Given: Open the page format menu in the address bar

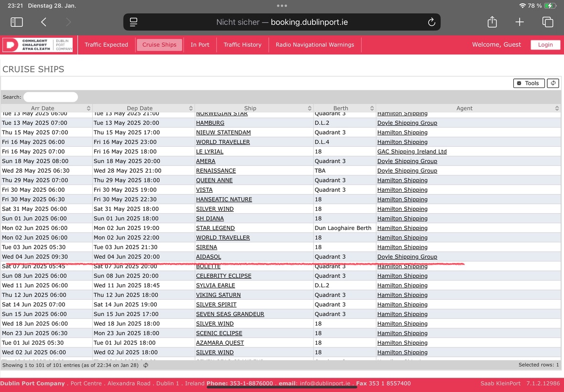Looking at the screenshot, I should tap(134, 22).
